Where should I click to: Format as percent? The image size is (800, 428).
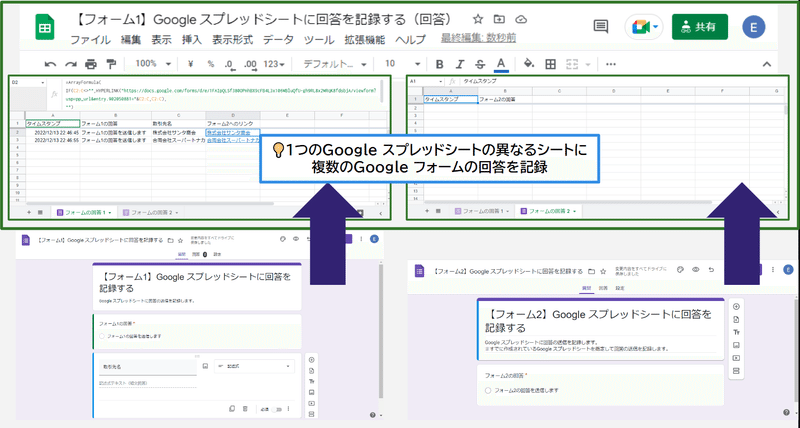tap(211, 64)
